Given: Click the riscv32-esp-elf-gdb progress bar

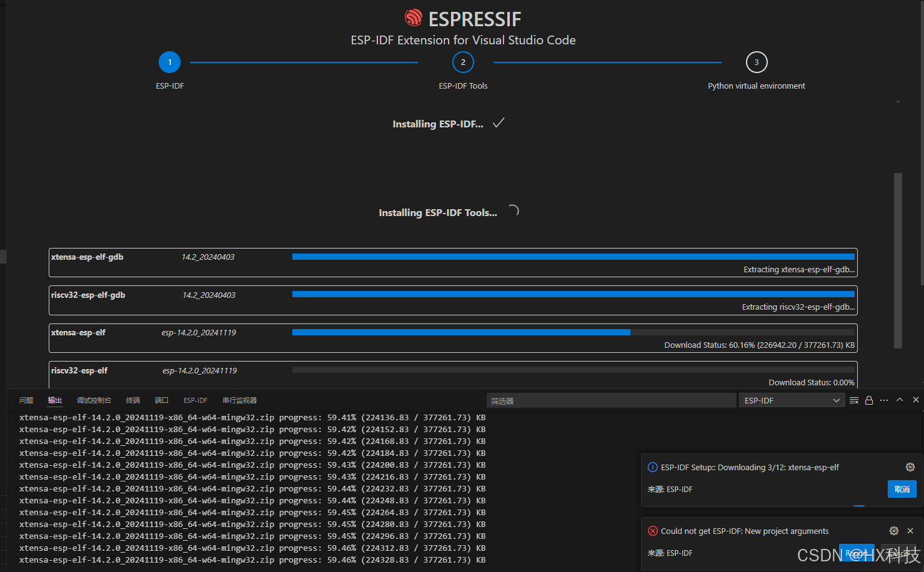Looking at the screenshot, I should [x=574, y=294].
